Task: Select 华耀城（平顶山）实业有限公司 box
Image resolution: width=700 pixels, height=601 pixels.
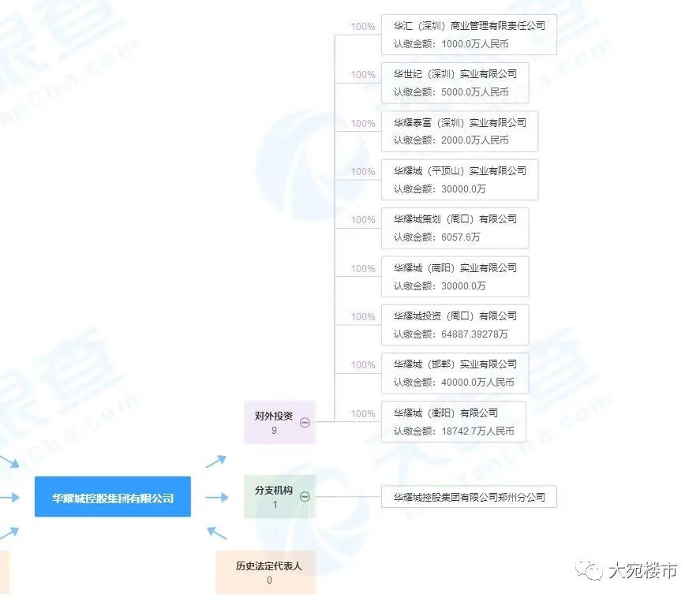Action: pos(458,179)
